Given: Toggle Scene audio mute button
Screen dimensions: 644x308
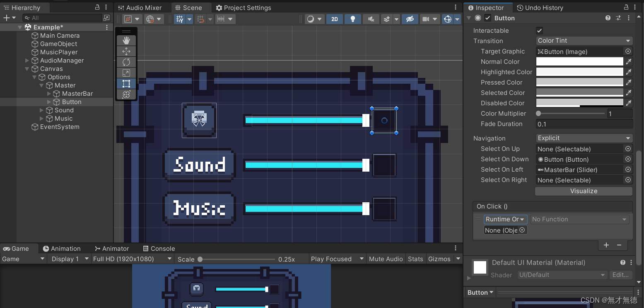Looking at the screenshot, I should pos(371,19).
